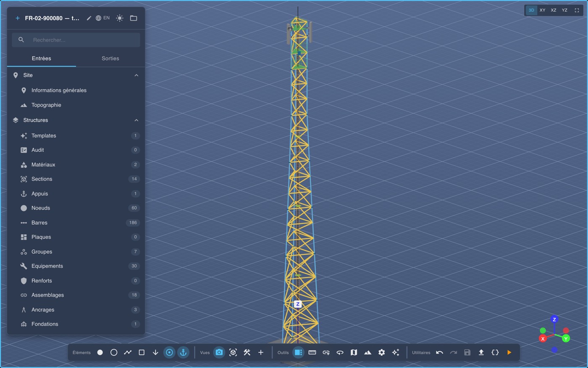The width and height of the screenshot is (588, 368).
Task: Switch to the Sorties tab
Action: point(110,58)
